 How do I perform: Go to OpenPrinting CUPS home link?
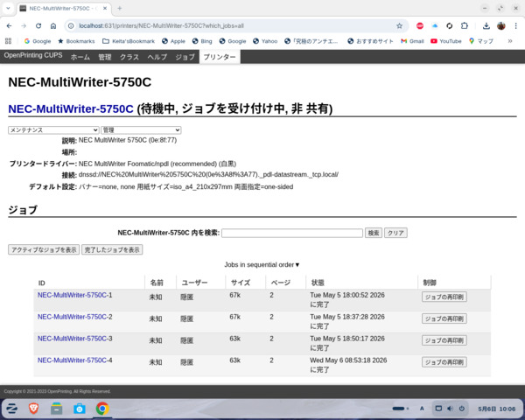pos(33,56)
